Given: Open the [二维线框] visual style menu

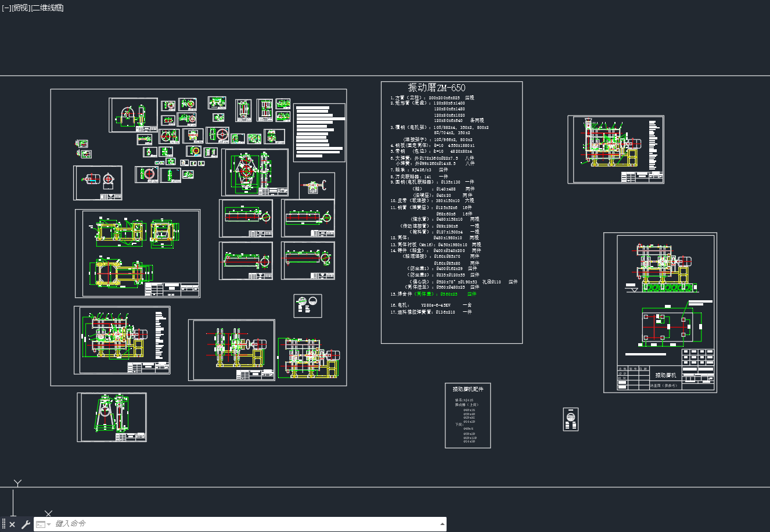Looking at the screenshot, I should click(48, 8).
